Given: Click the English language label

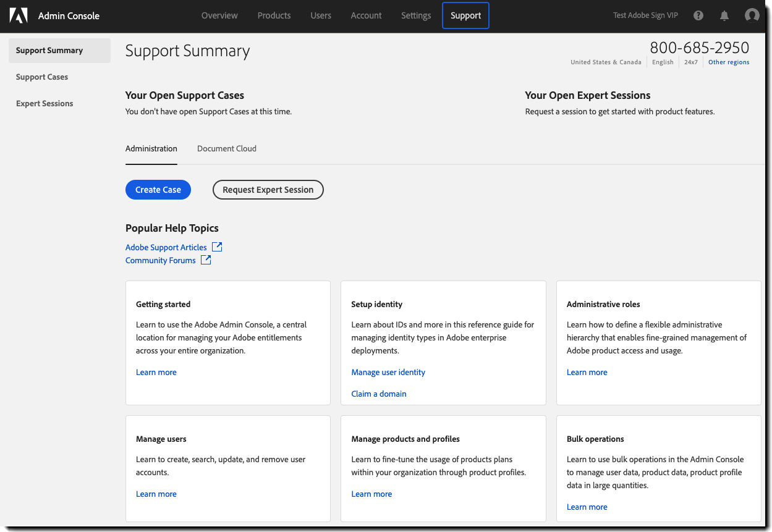Looking at the screenshot, I should coord(663,62).
